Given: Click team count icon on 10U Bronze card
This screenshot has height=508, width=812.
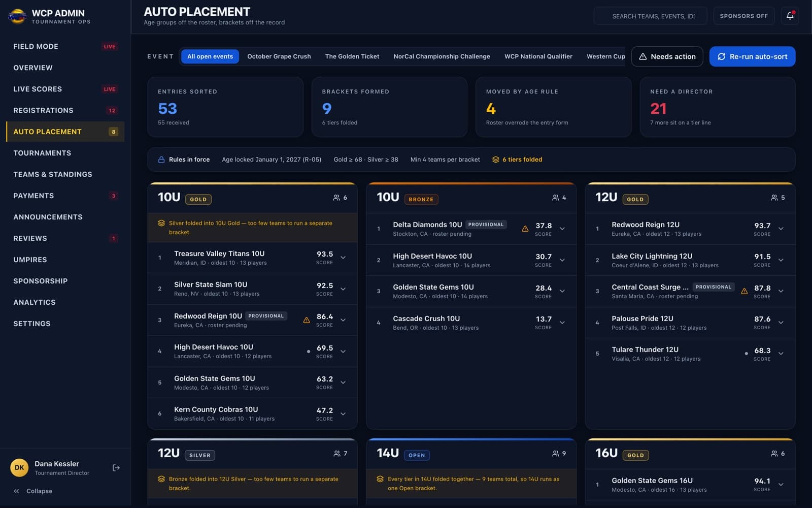Looking at the screenshot, I should coord(556,198).
